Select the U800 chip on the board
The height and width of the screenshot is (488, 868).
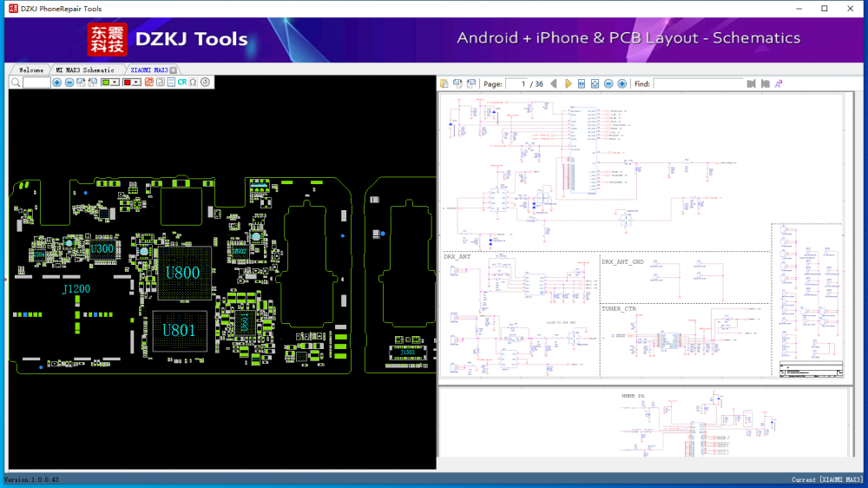(182, 273)
